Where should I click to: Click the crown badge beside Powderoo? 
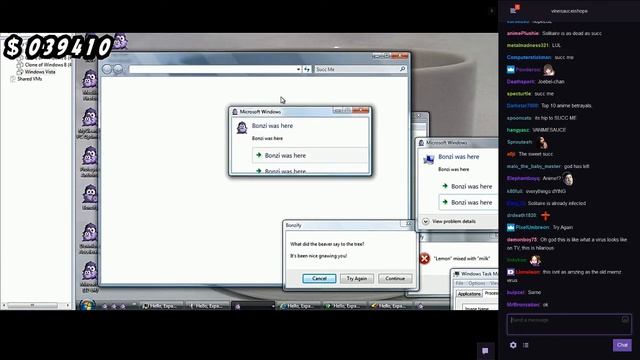[511, 70]
